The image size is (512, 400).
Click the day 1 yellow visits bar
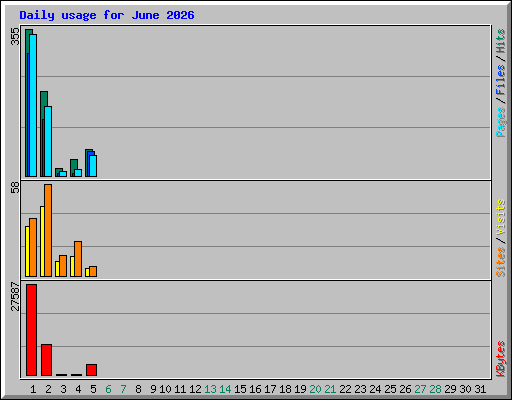click(27, 251)
